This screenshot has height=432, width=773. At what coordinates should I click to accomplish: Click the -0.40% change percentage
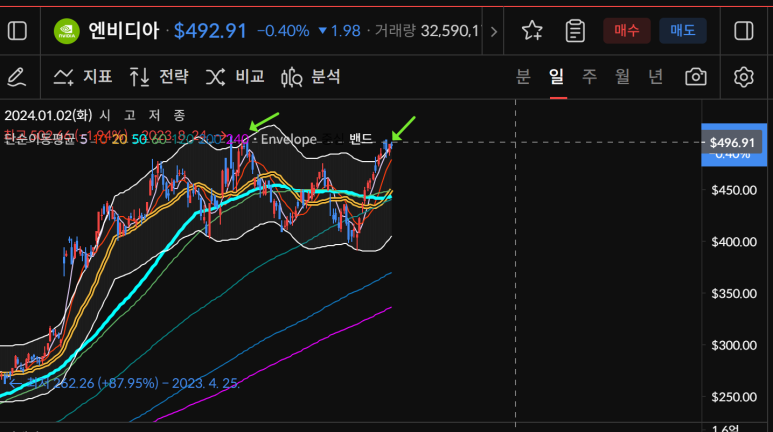(283, 31)
